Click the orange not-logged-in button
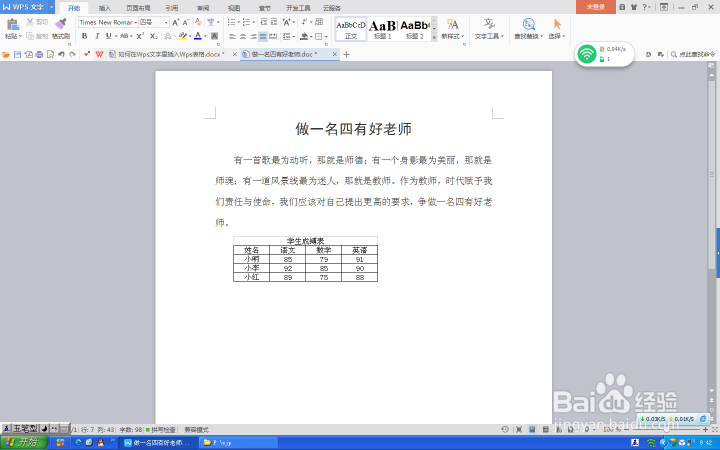The image size is (720, 450). tap(596, 7)
